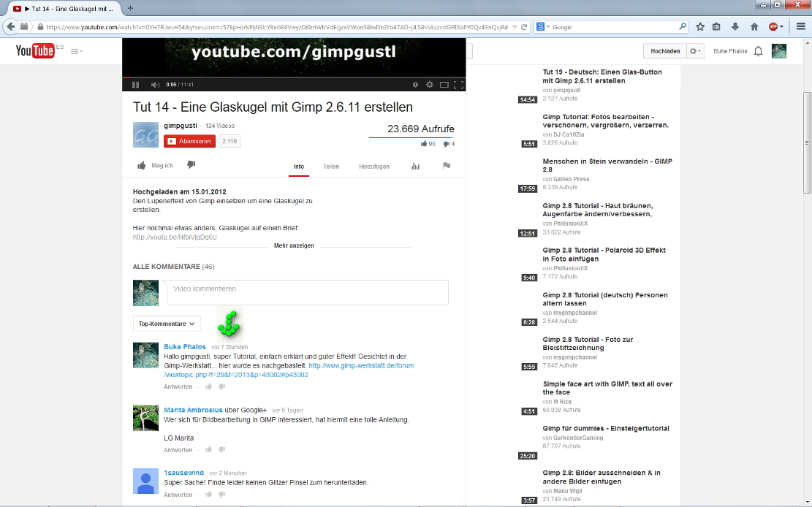Pause the video playback
812x507 pixels.
135,85
